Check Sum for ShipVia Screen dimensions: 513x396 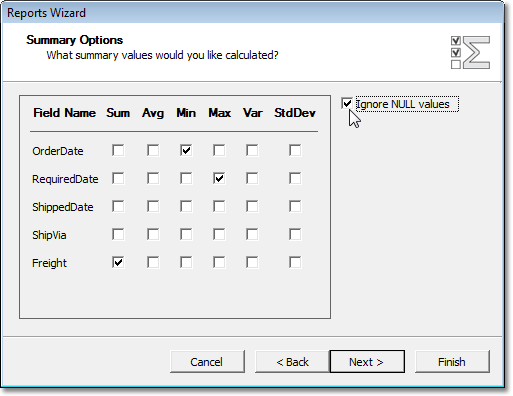(118, 234)
